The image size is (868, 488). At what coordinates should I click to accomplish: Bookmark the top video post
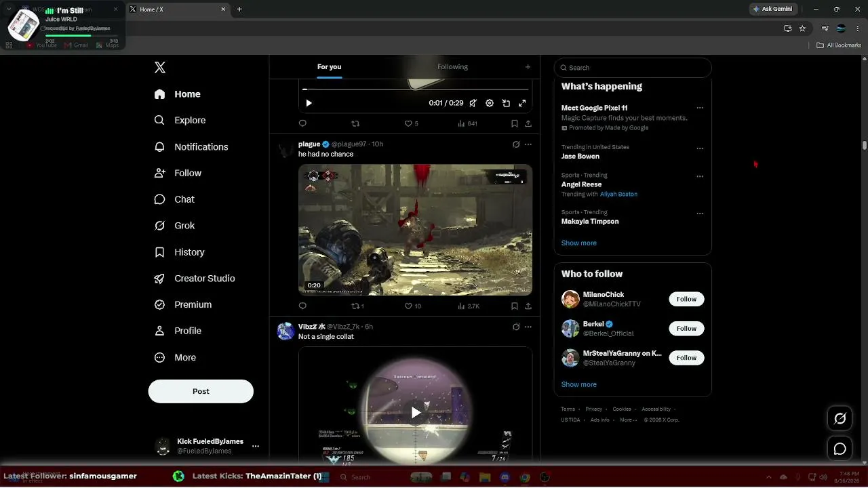pyautogui.click(x=515, y=123)
